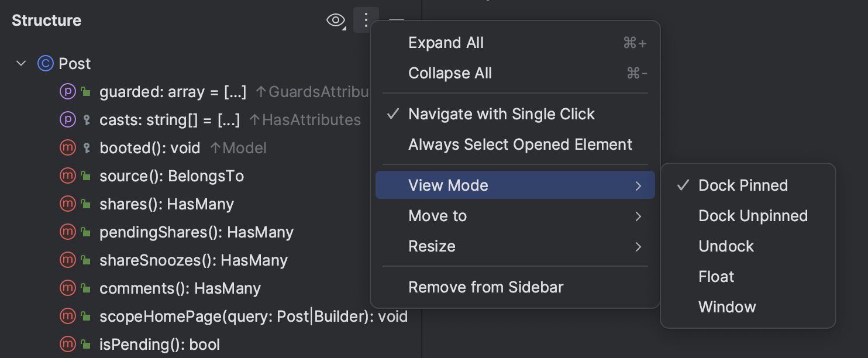Open the Resize submenu

click(x=515, y=246)
